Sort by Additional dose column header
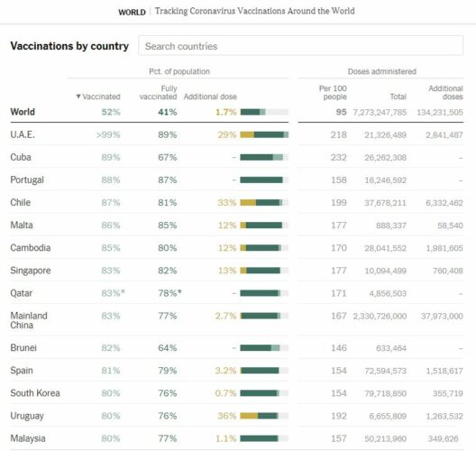The width and height of the screenshot is (476, 451). pyautogui.click(x=210, y=97)
